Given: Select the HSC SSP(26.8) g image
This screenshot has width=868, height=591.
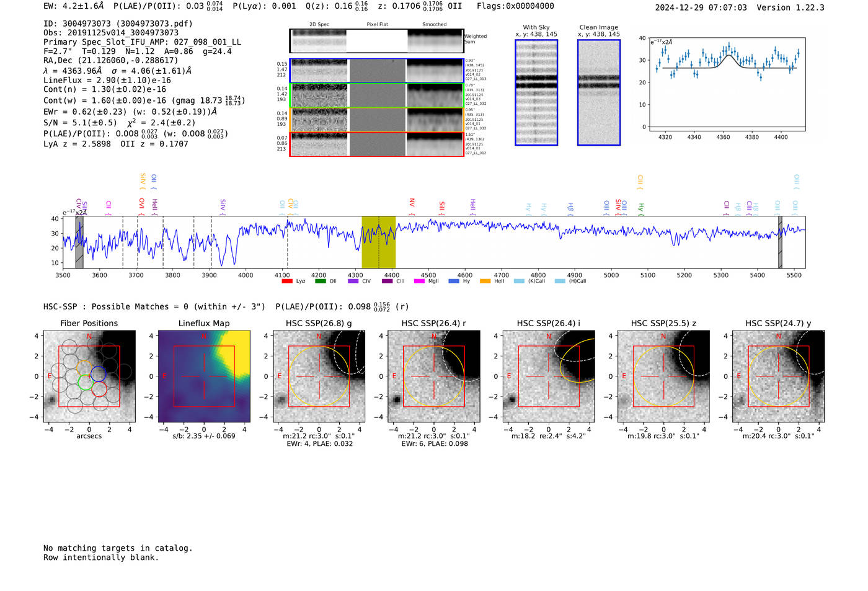Looking at the screenshot, I should coord(319,376).
